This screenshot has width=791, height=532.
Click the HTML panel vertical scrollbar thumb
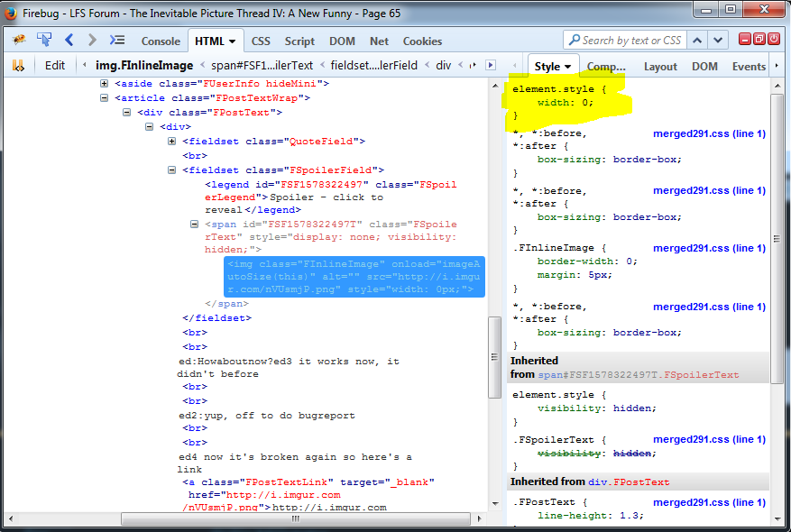tap(494, 358)
